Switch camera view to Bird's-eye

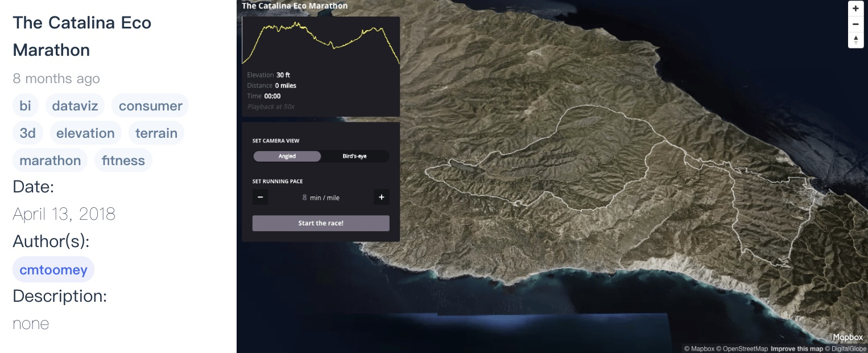(354, 156)
